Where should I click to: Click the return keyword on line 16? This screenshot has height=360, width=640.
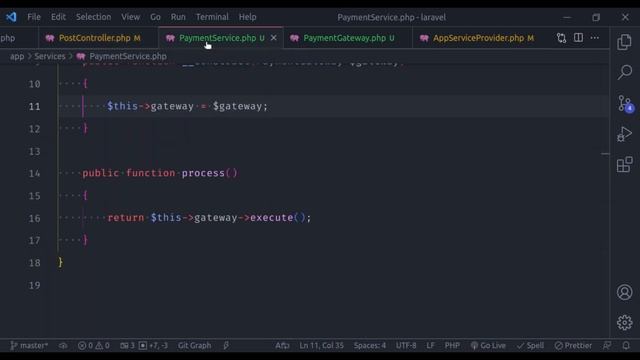tap(126, 218)
